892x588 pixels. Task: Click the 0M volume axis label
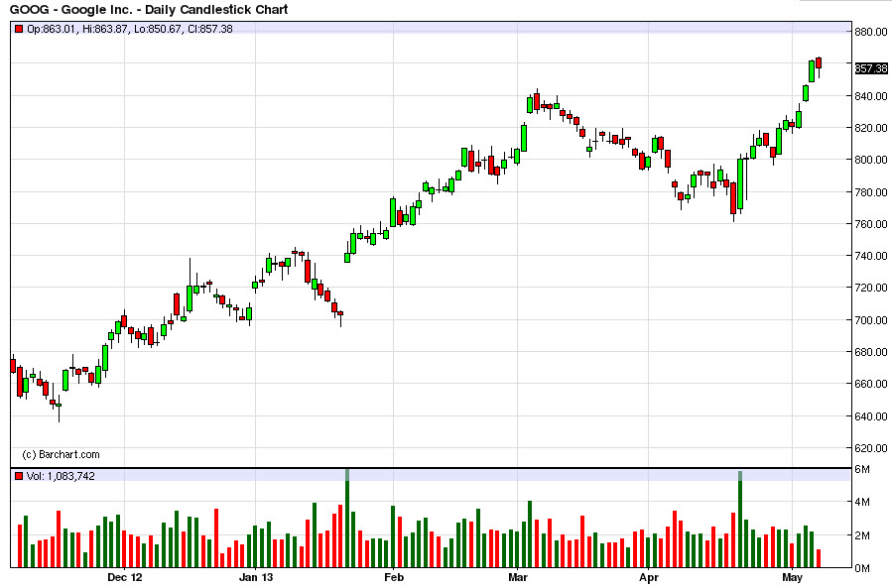point(862,568)
